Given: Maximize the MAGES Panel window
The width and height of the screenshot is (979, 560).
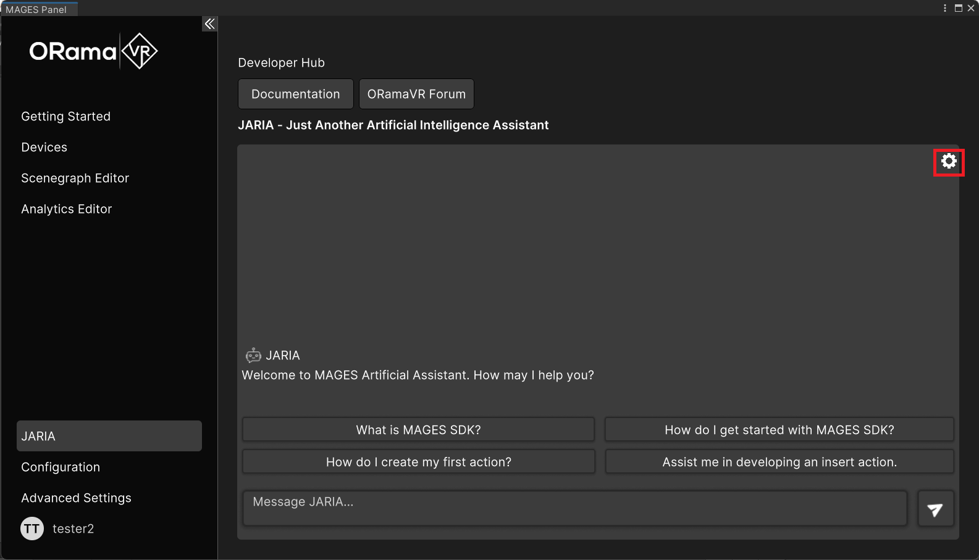Looking at the screenshot, I should 959,8.
